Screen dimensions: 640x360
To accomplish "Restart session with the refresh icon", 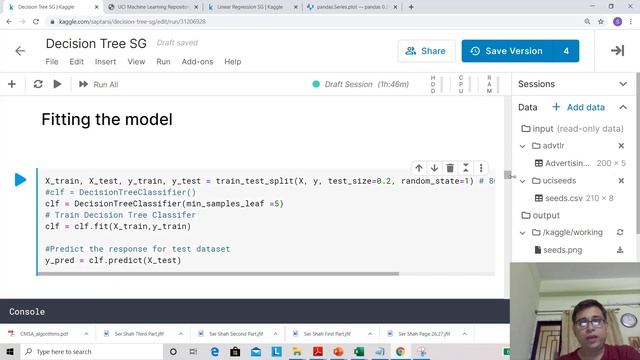I will [38, 84].
